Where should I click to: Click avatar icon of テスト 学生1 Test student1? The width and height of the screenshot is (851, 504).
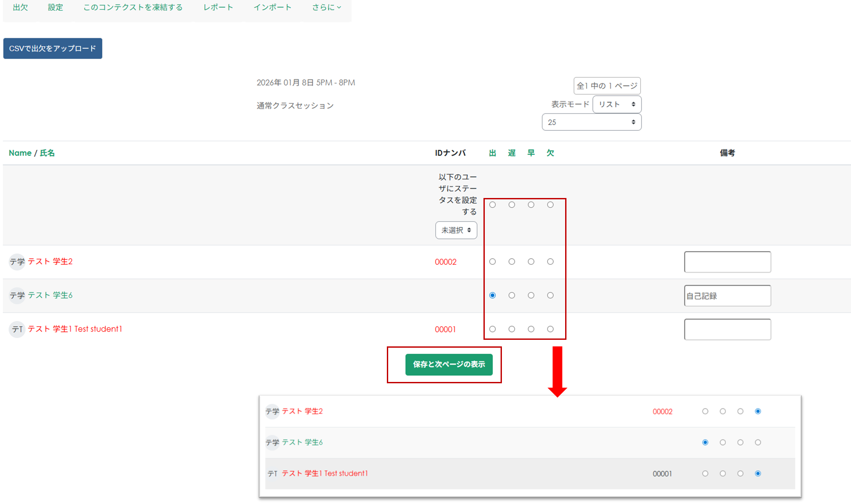tap(17, 329)
